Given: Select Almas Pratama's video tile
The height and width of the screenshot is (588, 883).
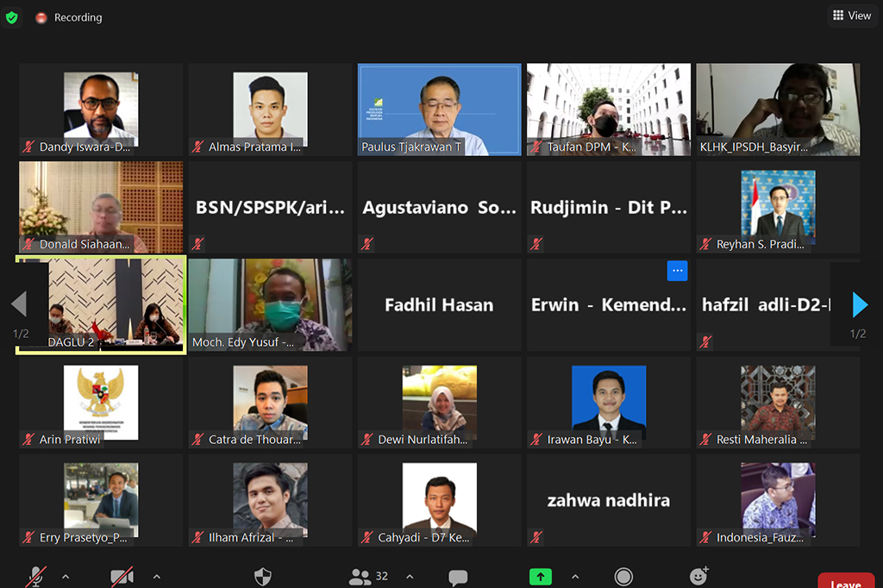Looking at the screenshot, I should 270,109.
